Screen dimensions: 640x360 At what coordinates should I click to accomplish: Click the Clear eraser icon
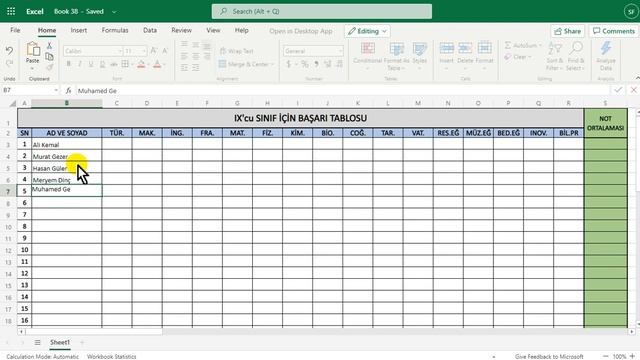pyautogui.click(x=508, y=57)
